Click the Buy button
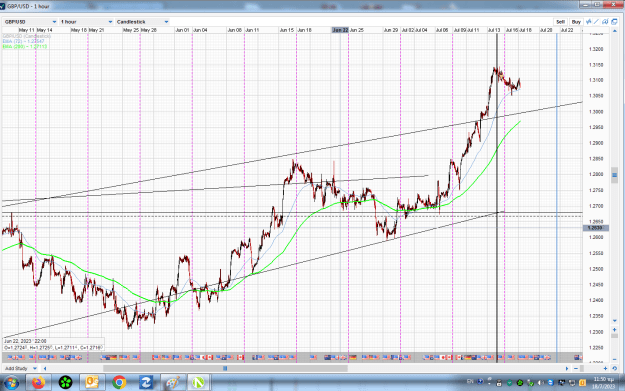The width and height of the screenshot is (625, 391). coord(576,22)
